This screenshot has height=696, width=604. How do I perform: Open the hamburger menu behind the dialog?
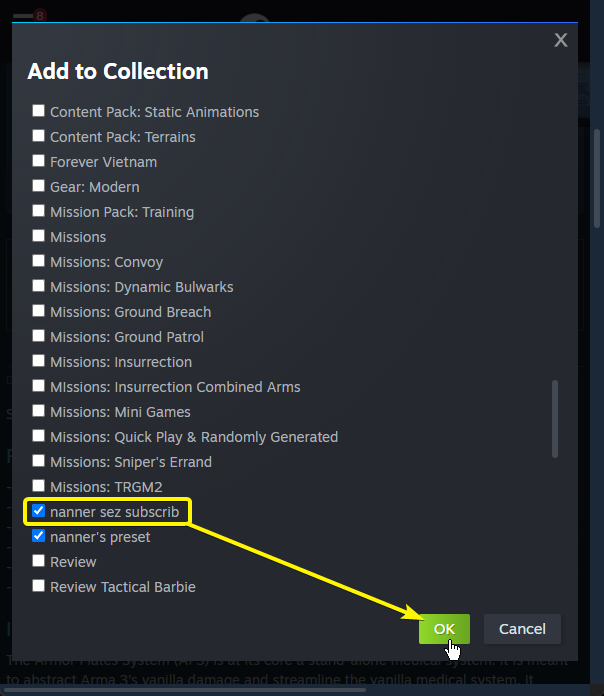[23, 16]
